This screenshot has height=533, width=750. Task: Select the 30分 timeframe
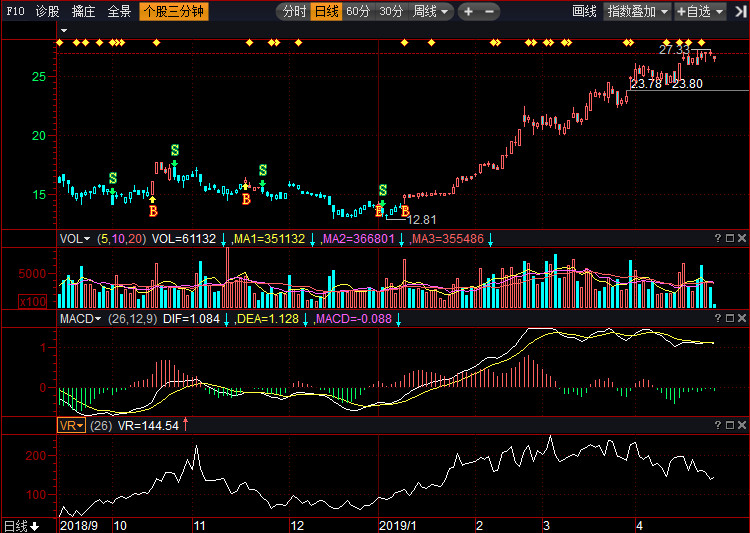[391, 12]
